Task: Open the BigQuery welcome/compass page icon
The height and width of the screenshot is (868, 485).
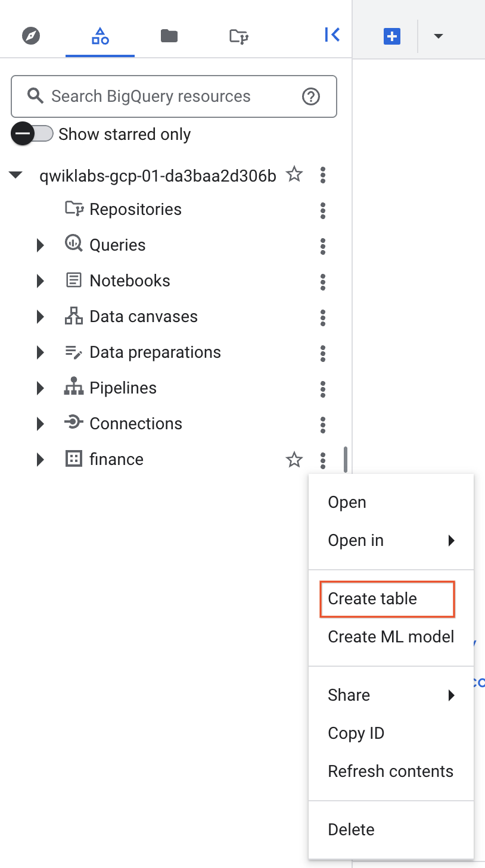Action: tap(30, 36)
